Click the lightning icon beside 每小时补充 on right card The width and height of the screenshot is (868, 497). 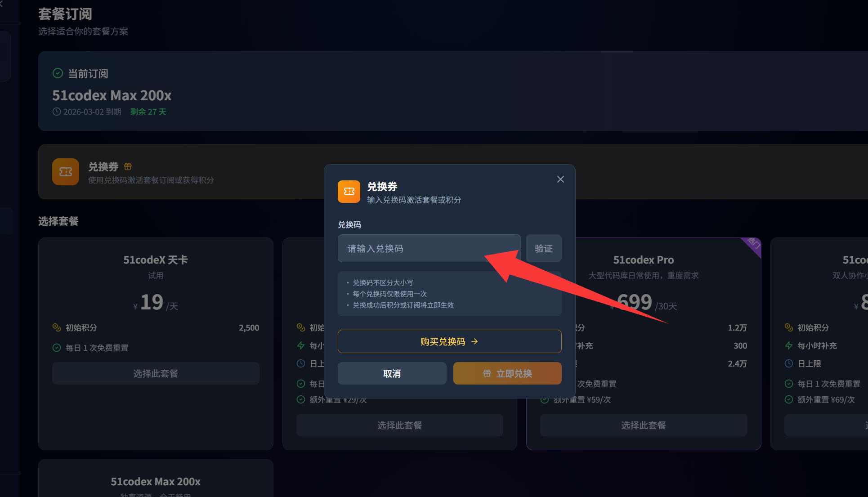(x=789, y=345)
